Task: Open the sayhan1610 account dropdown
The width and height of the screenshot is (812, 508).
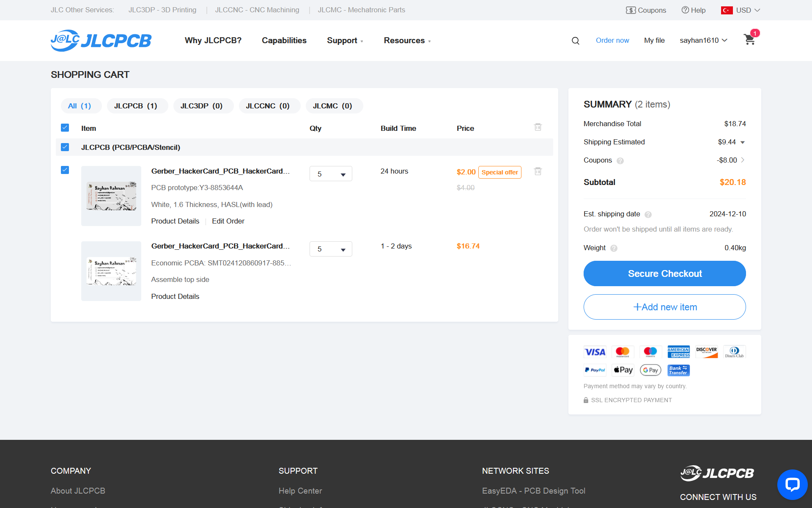Action: pos(703,40)
